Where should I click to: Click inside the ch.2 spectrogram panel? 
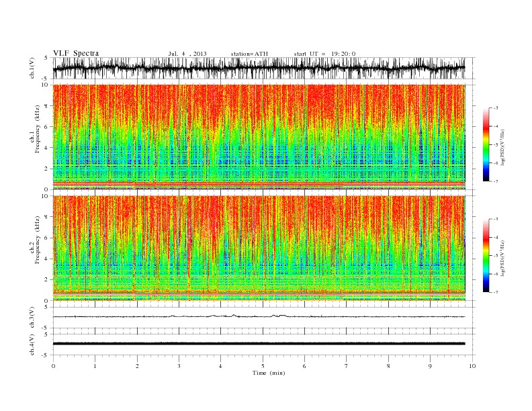tap(259, 248)
